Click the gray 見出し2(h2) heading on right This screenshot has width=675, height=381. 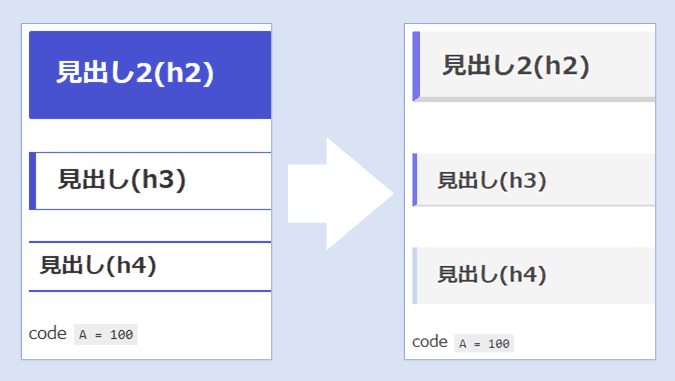[534, 66]
